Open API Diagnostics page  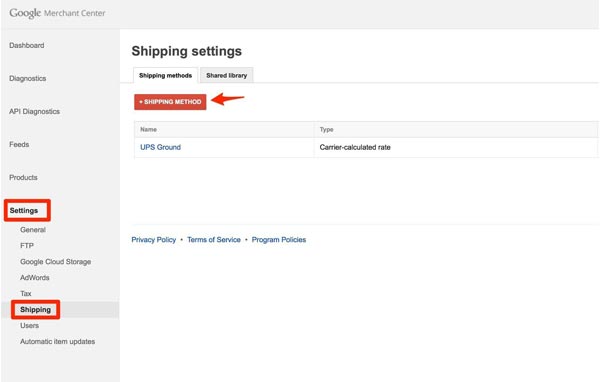(x=34, y=111)
